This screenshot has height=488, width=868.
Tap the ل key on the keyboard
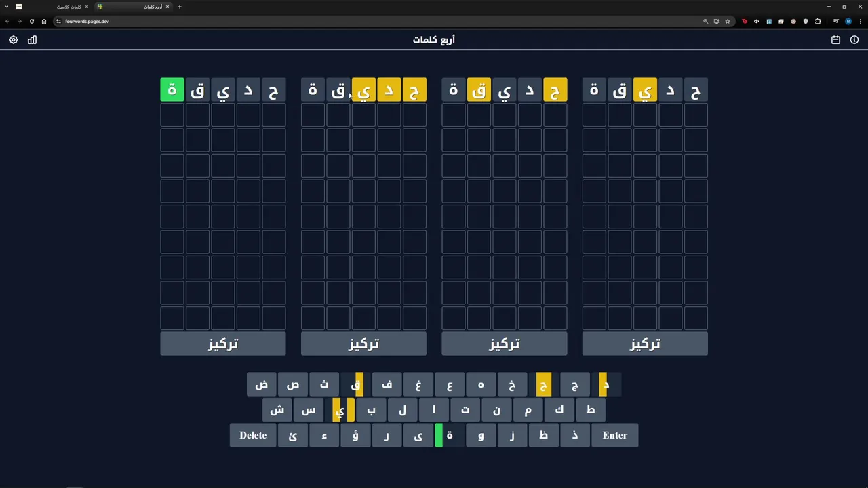pyautogui.click(x=403, y=410)
